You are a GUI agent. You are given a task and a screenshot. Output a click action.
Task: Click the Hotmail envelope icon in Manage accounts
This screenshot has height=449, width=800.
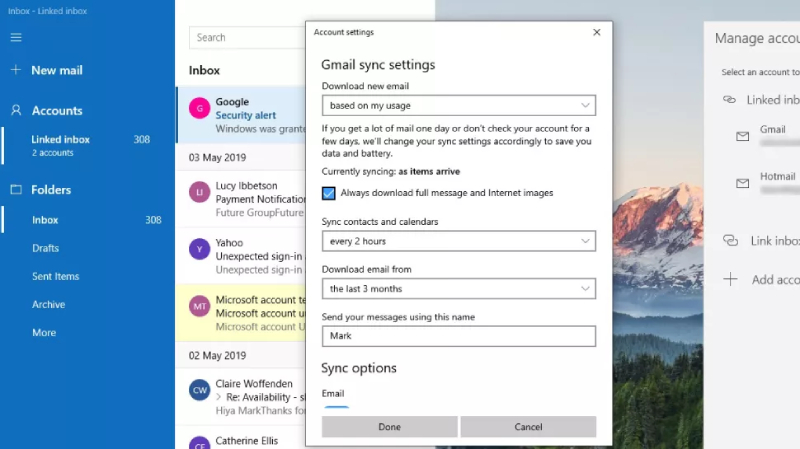743,183
